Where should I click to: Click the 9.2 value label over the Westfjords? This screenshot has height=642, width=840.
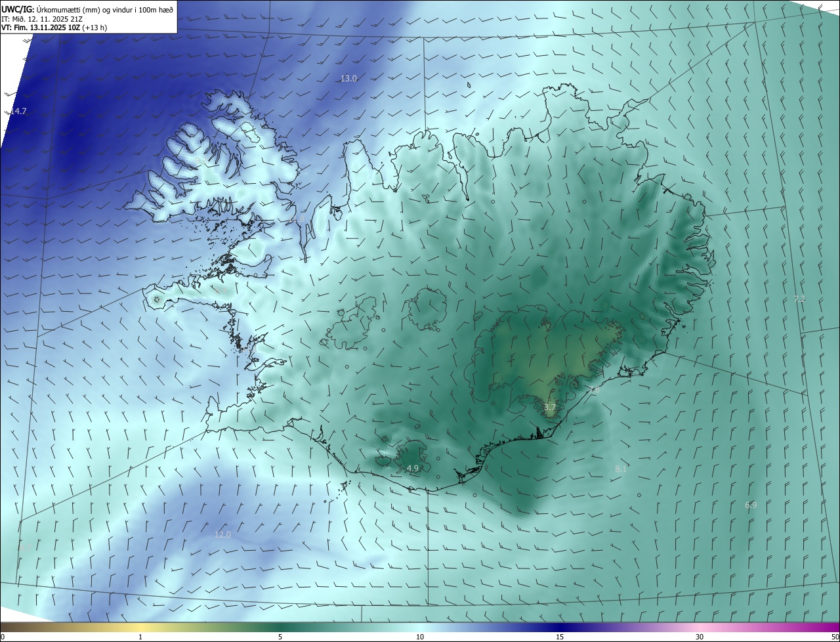coord(200,160)
